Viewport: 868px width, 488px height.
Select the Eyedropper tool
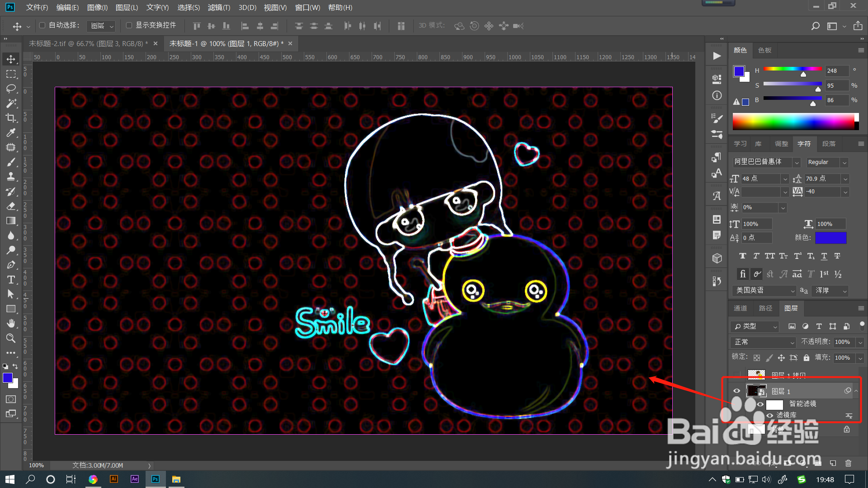[11, 132]
